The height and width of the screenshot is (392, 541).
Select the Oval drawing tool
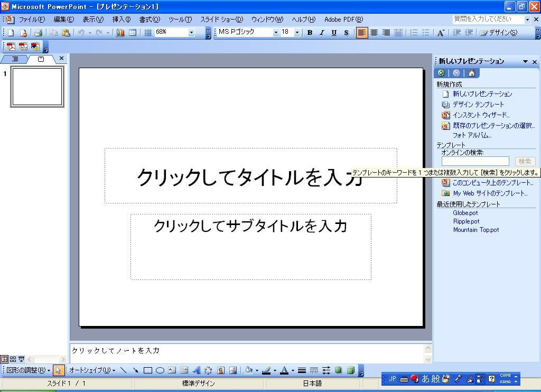[x=160, y=370]
